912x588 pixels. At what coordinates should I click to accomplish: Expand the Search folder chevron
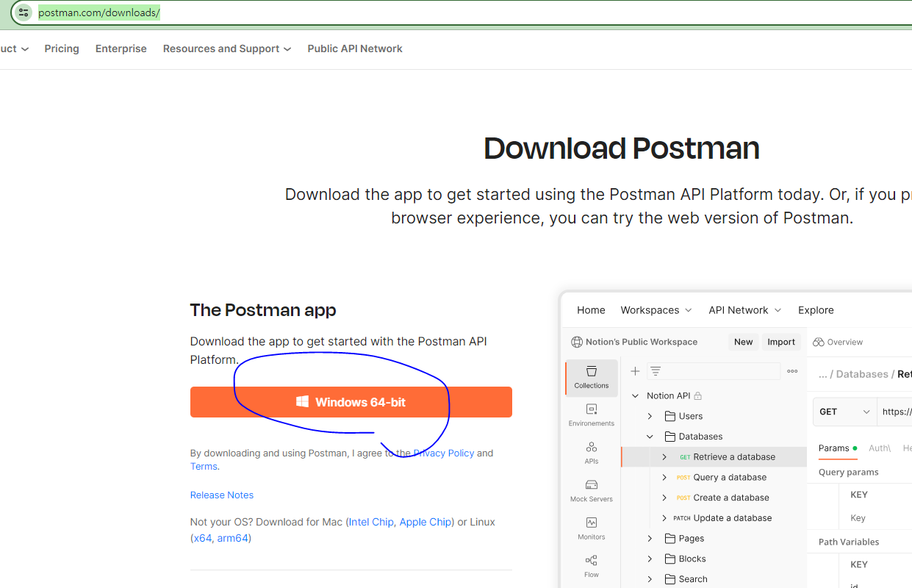pos(650,579)
